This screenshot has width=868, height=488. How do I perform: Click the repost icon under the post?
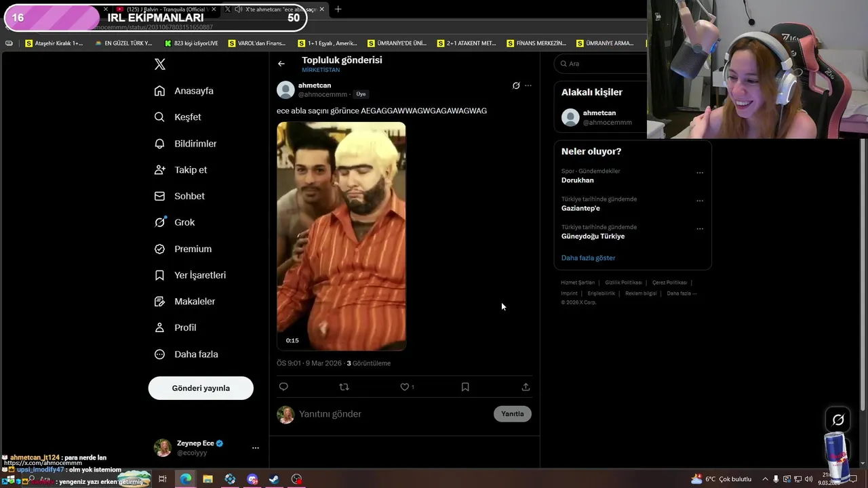[x=344, y=387]
